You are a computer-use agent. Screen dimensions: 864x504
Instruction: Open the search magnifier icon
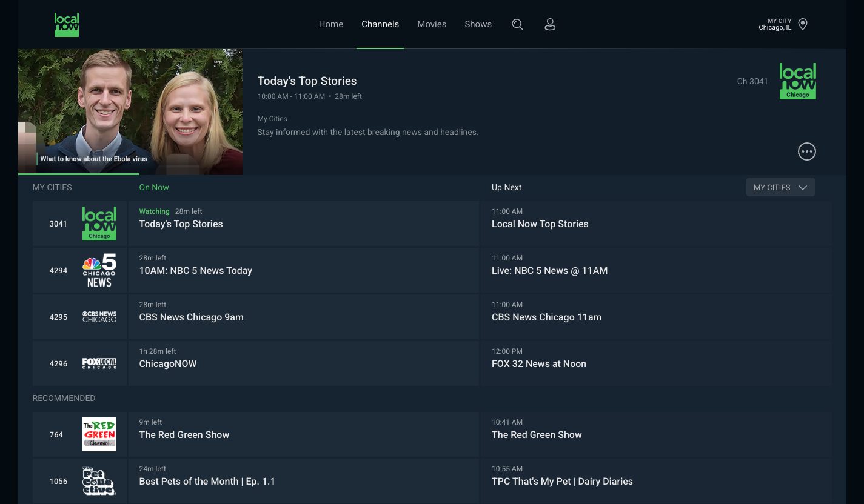tap(517, 24)
